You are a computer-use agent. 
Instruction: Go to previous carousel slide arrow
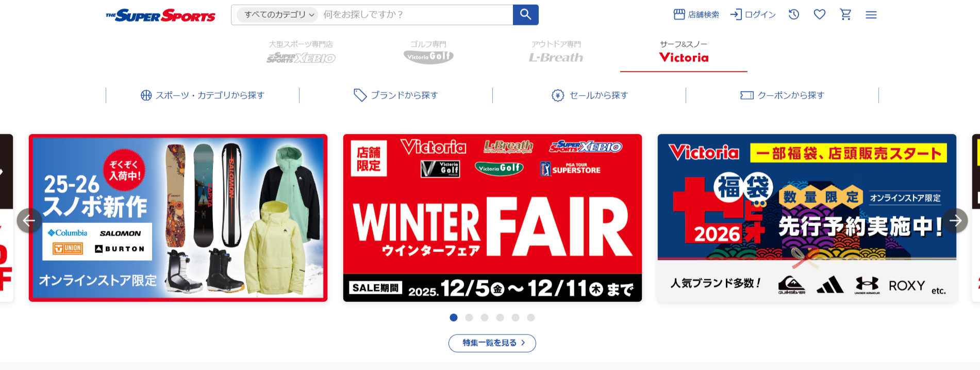pos(29,221)
